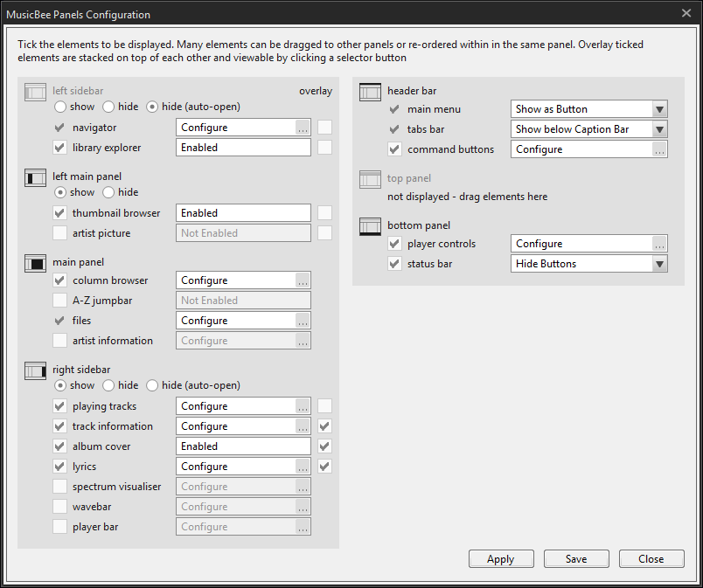This screenshot has width=703, height=588.
Task: Tick the player bar checkbox
Action: 59,527
